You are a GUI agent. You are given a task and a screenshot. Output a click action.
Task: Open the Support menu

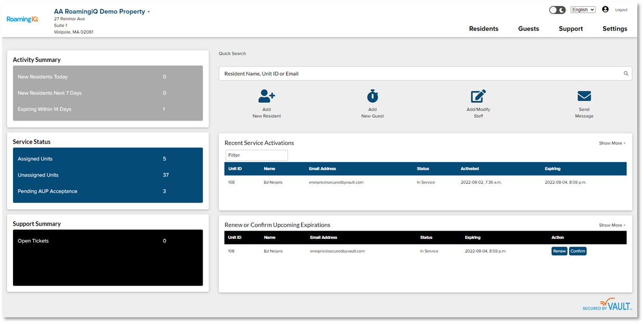coord(571,29)
